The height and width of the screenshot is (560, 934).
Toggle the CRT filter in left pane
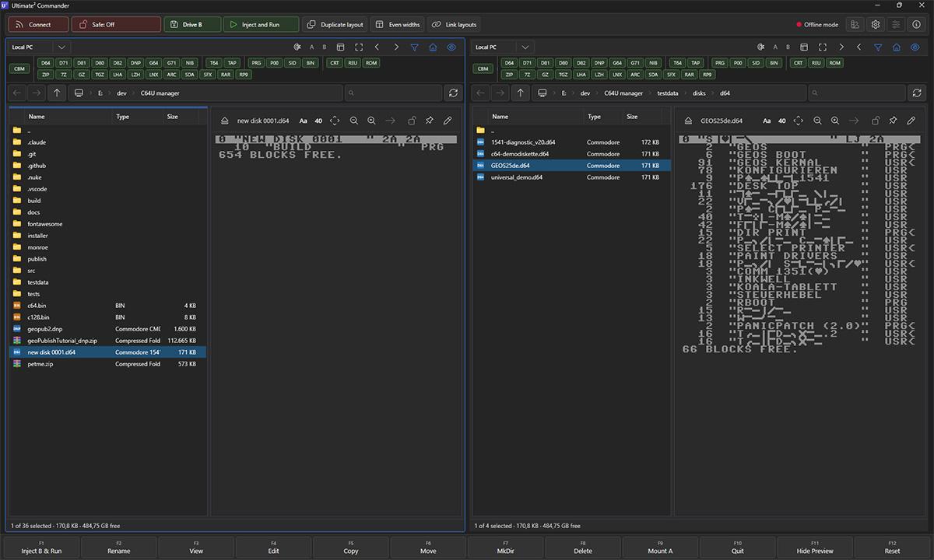(x=335, y=63)
